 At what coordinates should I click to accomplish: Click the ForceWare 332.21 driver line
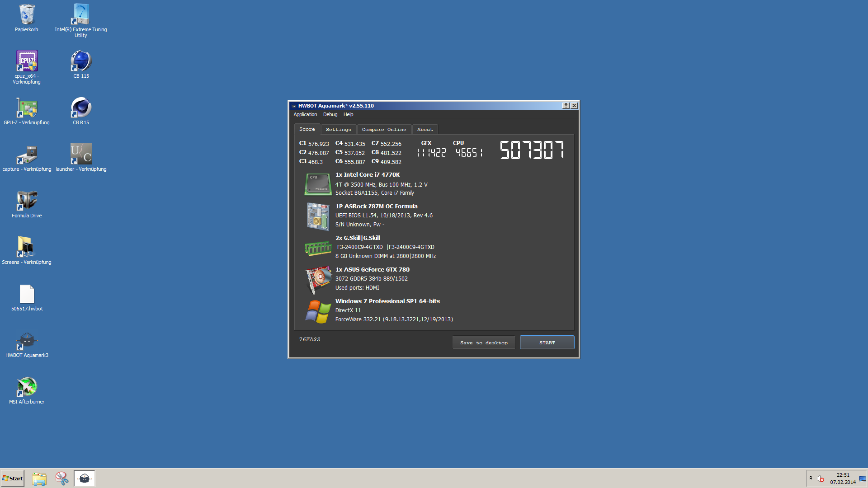[x=394, y=319]
